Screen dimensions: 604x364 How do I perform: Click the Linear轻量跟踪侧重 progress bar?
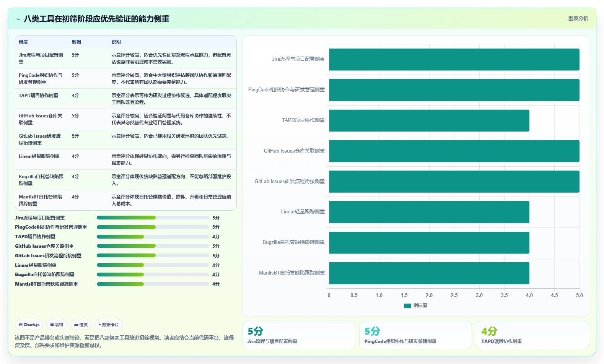[153, 265]
